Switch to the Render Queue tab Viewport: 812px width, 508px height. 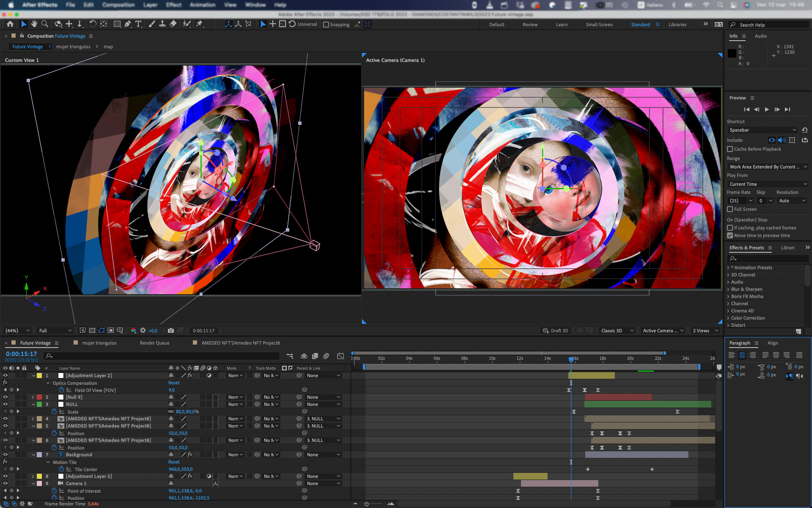pyautogui.click(x=154, y=343)
